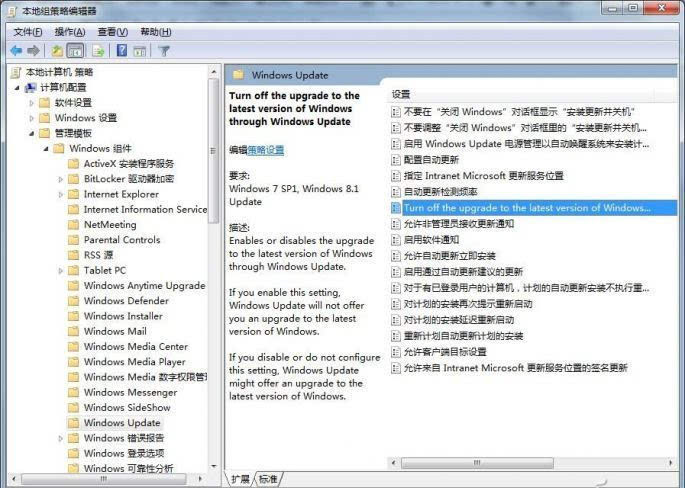
Task: Click the tree pane vertical scrollbar thumb
Action: coord(213,151)
